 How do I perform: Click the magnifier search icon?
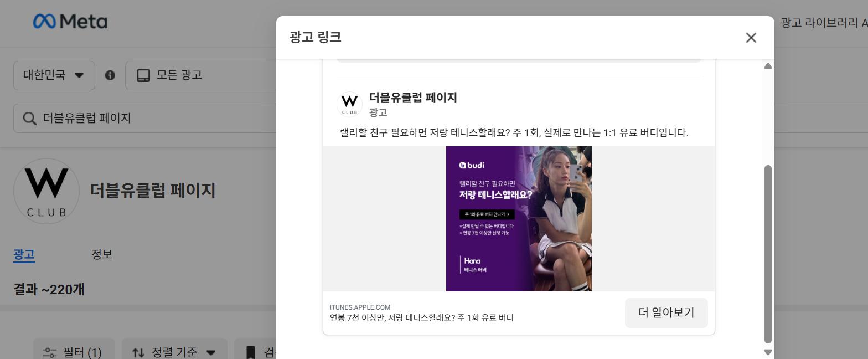click(x=29, y=118)
